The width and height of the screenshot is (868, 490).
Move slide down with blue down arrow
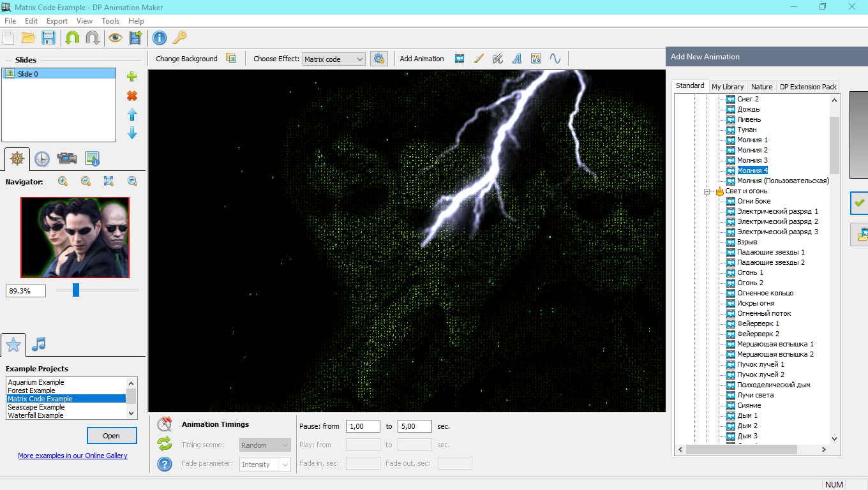132,133
